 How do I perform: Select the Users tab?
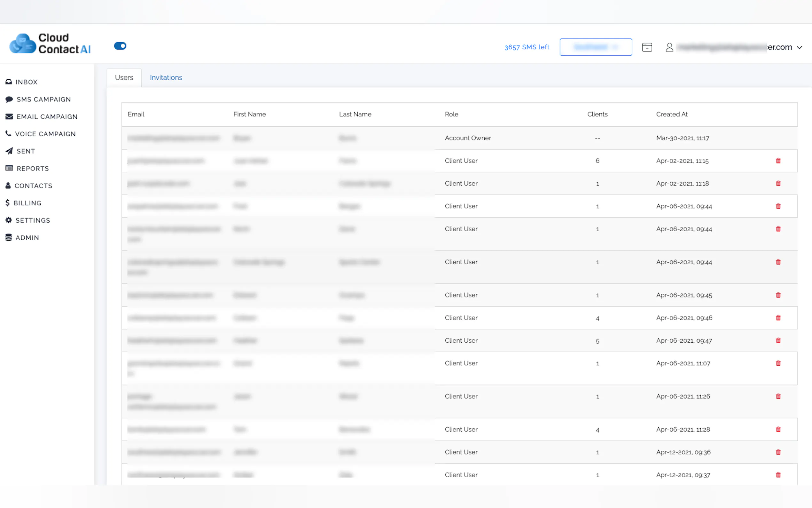124,78
